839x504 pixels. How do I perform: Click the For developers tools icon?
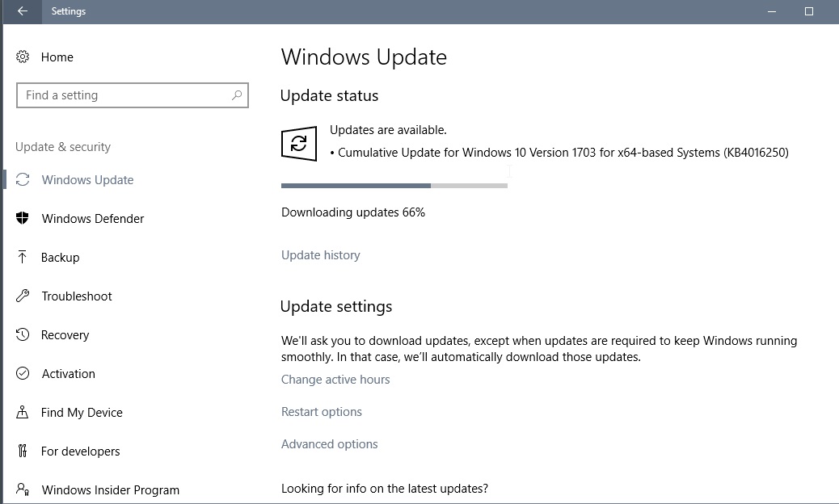23,451
